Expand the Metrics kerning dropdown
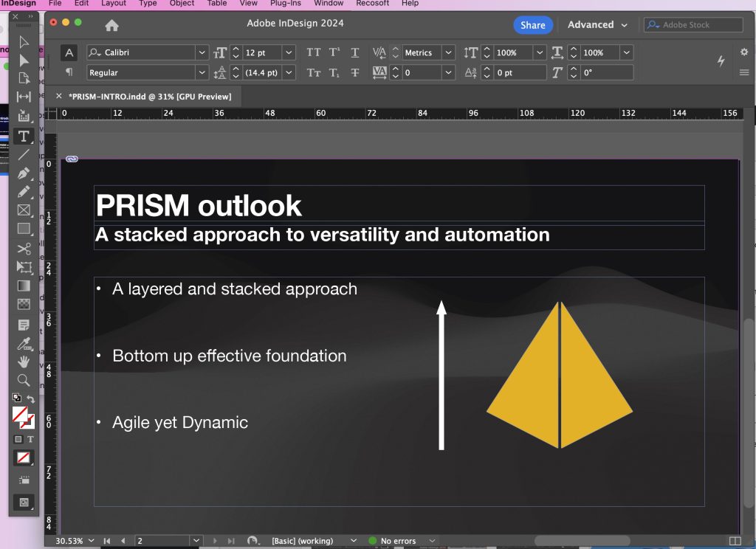 pyautogui.click(x=448, y=52)
